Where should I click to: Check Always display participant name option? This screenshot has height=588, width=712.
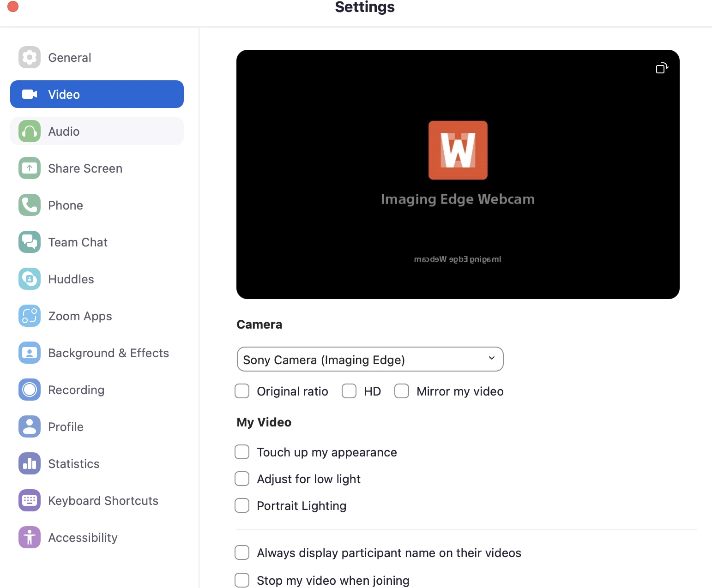tap(242, 552)
